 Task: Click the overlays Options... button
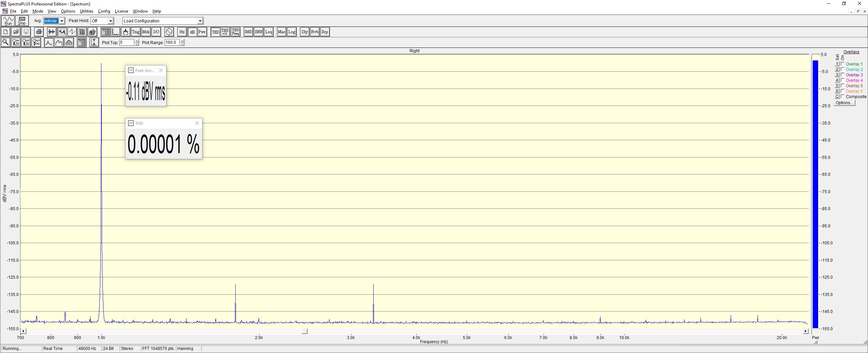844,103
